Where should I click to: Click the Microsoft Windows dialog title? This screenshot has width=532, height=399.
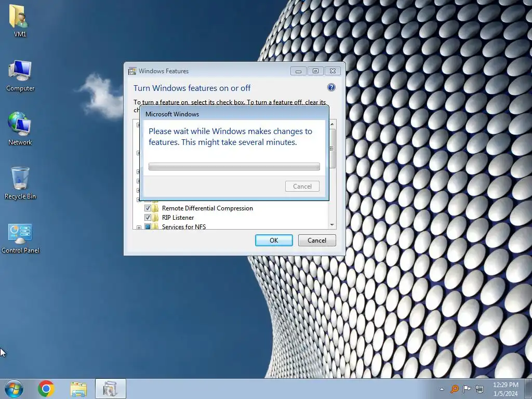coord(172,114)
